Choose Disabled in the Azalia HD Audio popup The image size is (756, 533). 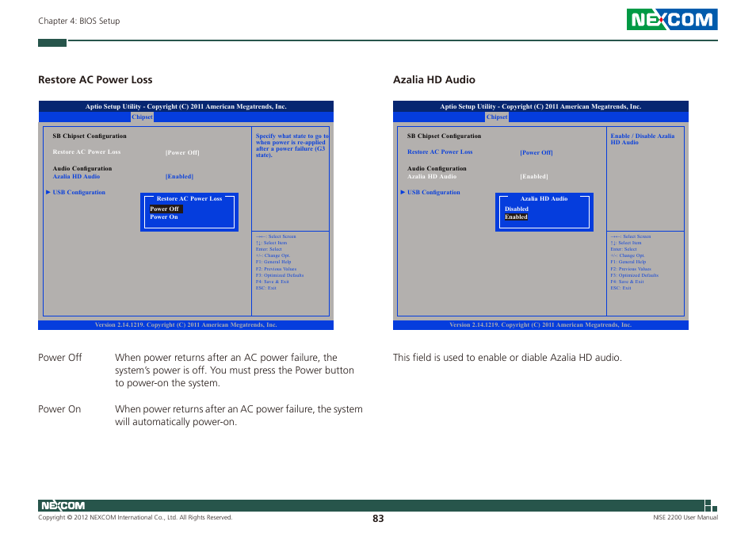517,209
